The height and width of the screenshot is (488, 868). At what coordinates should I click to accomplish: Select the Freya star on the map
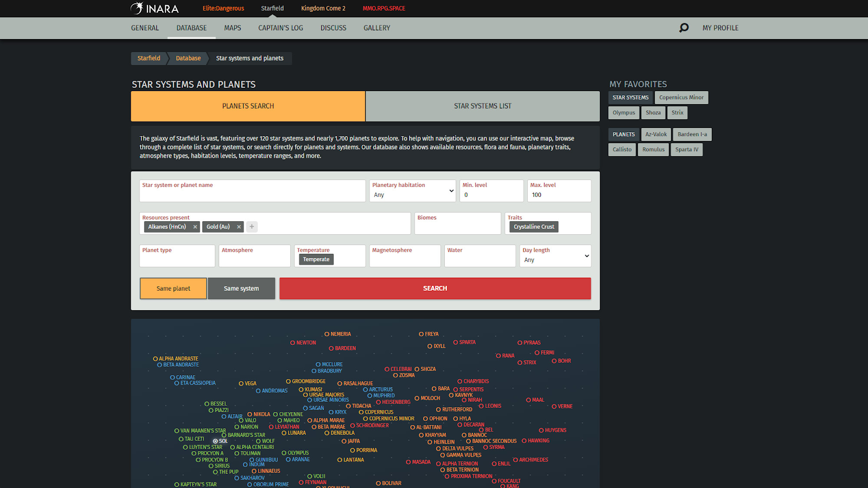422,334
